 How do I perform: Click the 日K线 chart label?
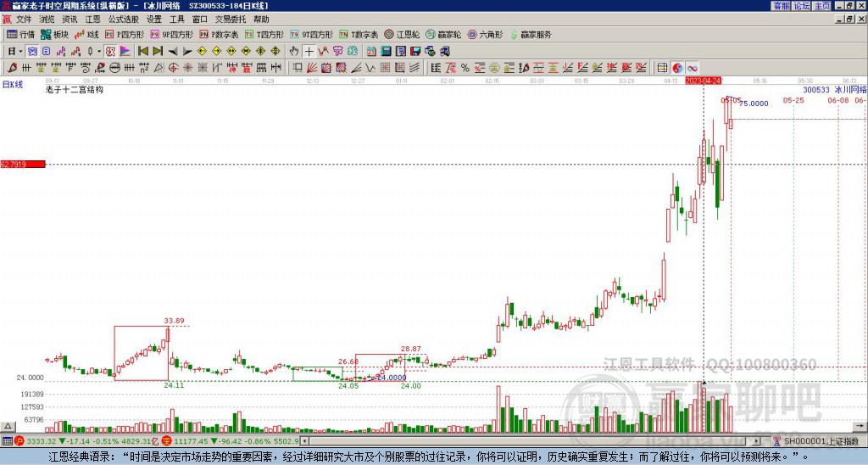pyautogui.click(x=12, y=84)
